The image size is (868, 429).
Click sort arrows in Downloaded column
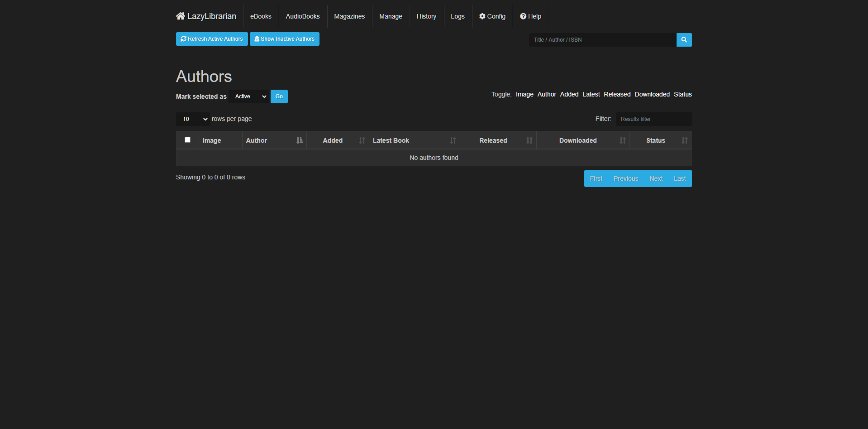click(x=622, y=140)
